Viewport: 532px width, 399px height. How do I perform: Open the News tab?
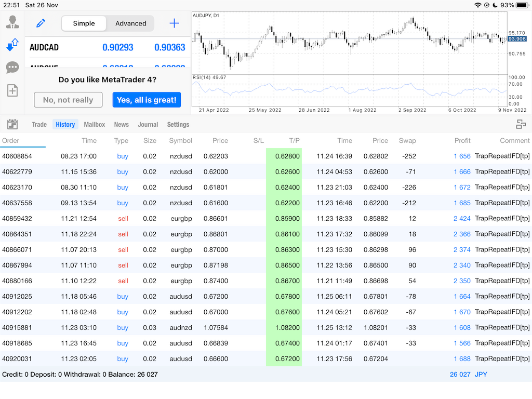tap(121, 125)
